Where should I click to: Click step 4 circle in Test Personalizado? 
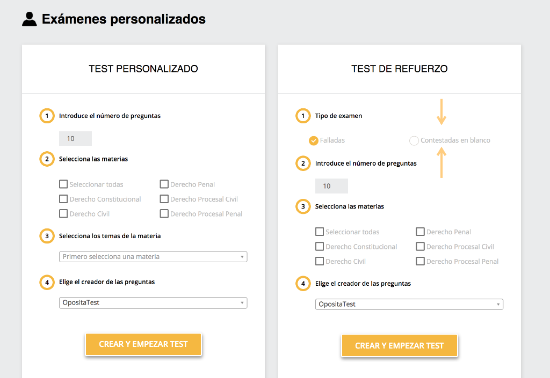(47, 282)
